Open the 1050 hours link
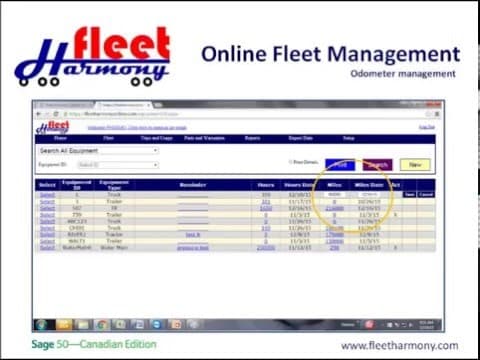The width and height of the screenshot is (480, 360). click(x=266, y=208)
